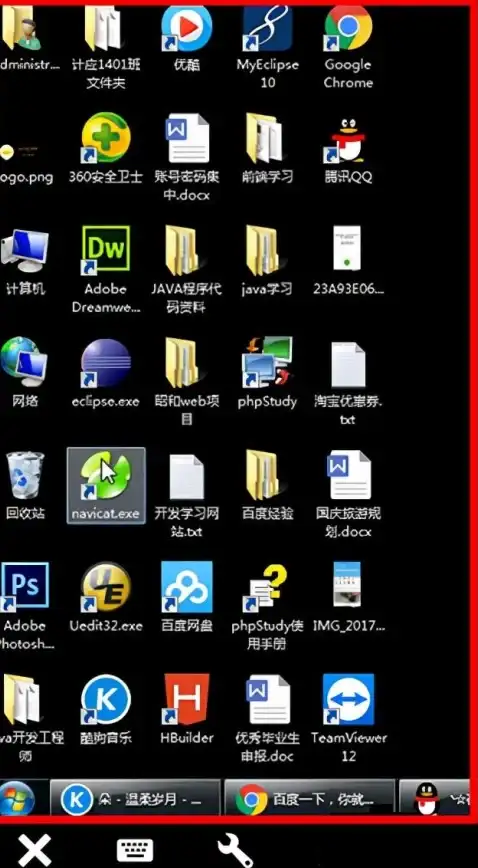Open the java学习 folder
Viewport: 478px width, 868px height.
(267, 251)
